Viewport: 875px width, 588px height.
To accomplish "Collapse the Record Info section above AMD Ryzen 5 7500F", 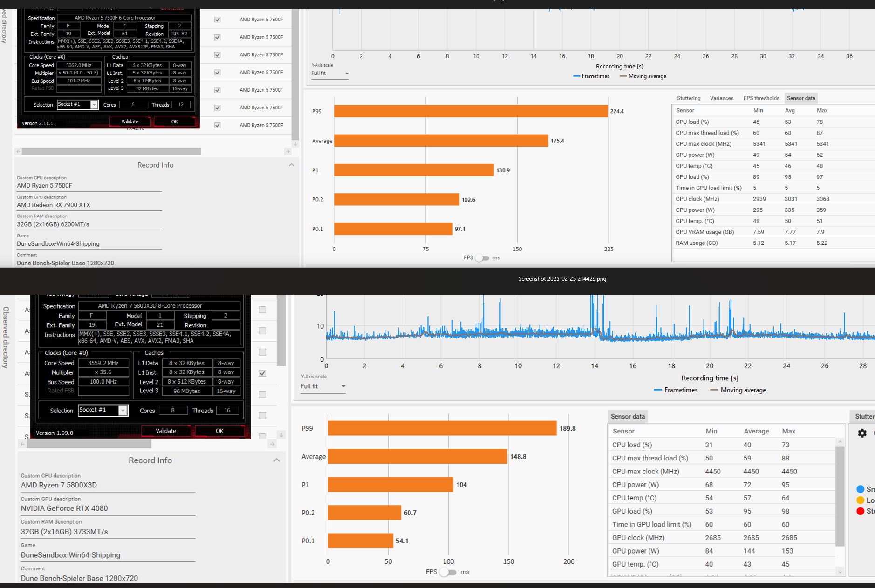I will click(x=291, y=165).
